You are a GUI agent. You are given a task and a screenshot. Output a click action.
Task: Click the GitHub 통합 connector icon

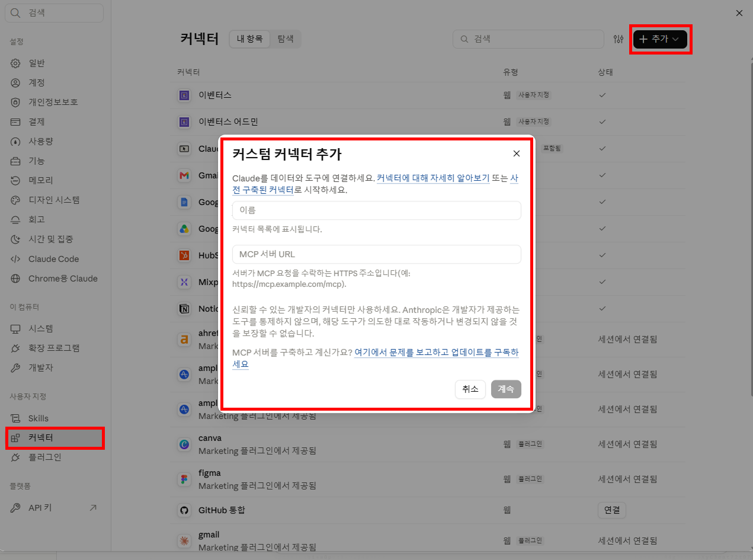[184, 510]
